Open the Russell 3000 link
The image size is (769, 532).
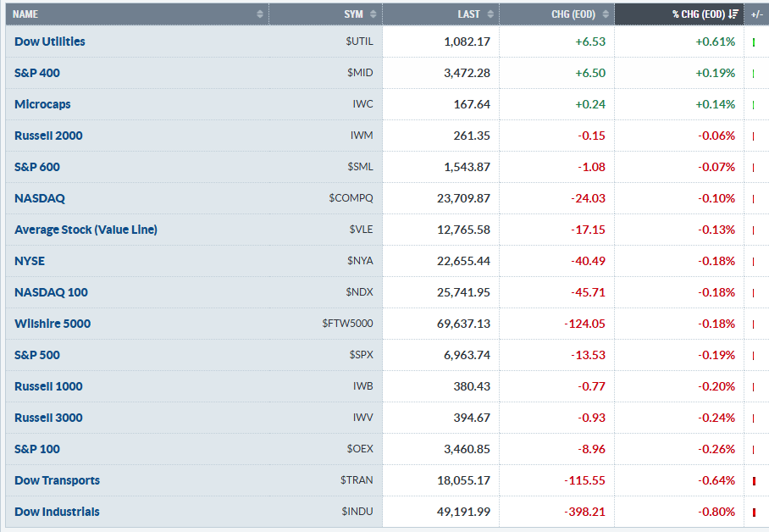pos(48,418)
